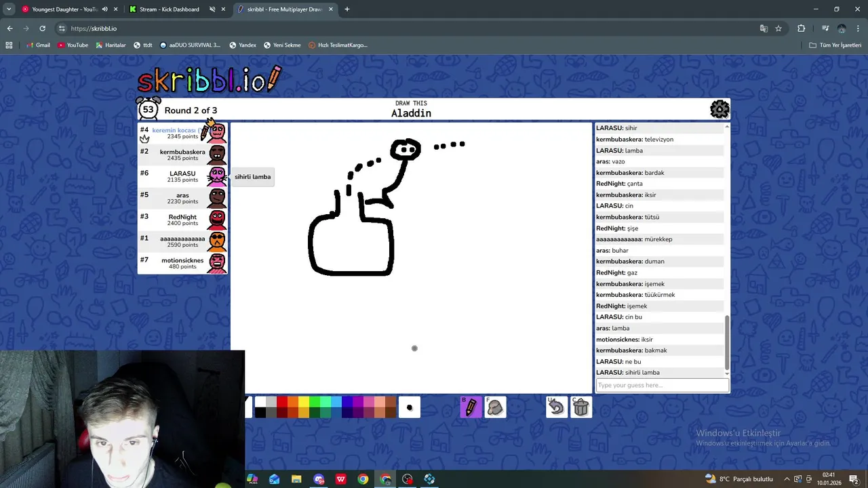Open File Explorer from taskbar
The image size is (868, 488).
296,479
